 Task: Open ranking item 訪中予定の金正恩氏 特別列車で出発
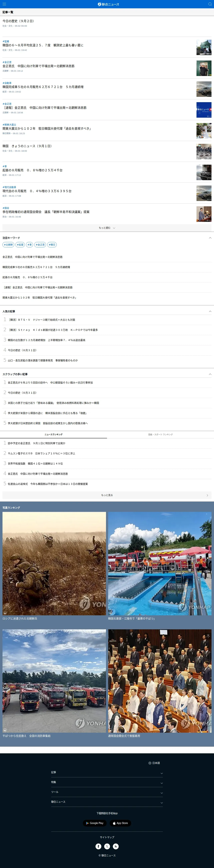point(36,443)
